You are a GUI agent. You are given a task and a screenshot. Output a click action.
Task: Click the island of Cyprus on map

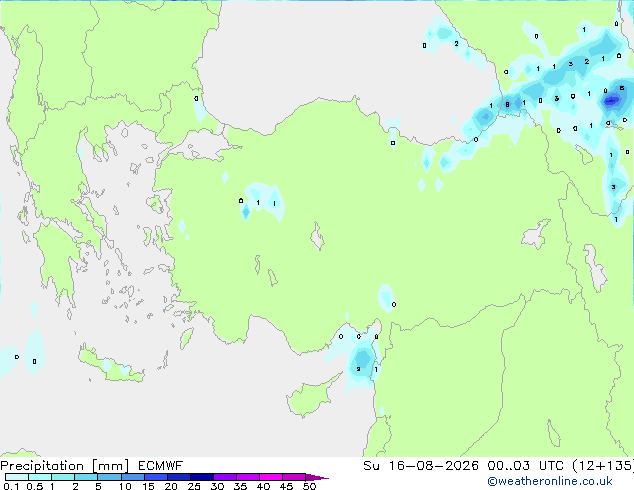click(x=309, y=398)
